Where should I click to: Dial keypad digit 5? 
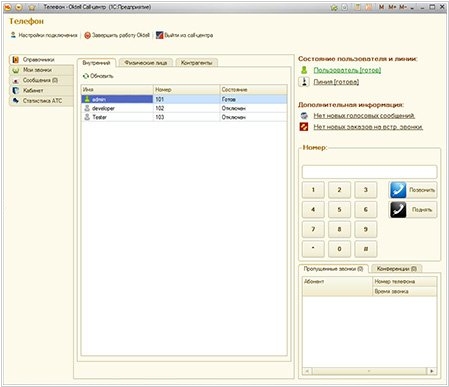click(x=339, y=209)
